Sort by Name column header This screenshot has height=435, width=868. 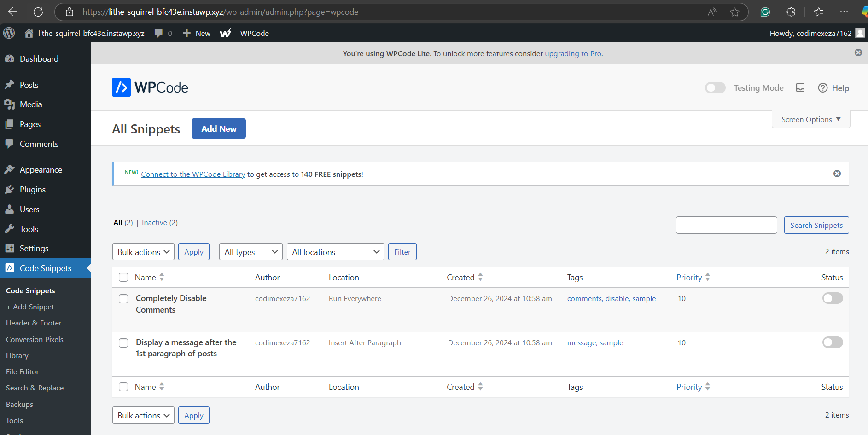149,277
